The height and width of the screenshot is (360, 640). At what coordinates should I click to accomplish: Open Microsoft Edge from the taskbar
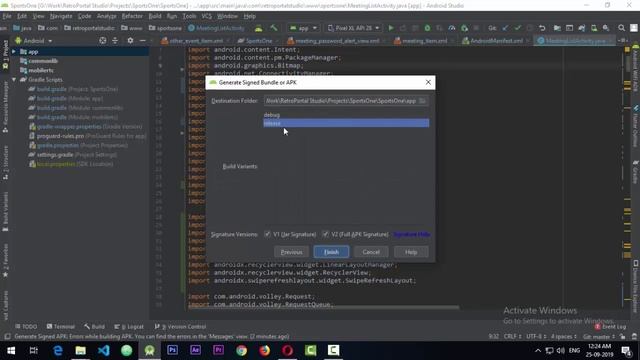point(58,350)
